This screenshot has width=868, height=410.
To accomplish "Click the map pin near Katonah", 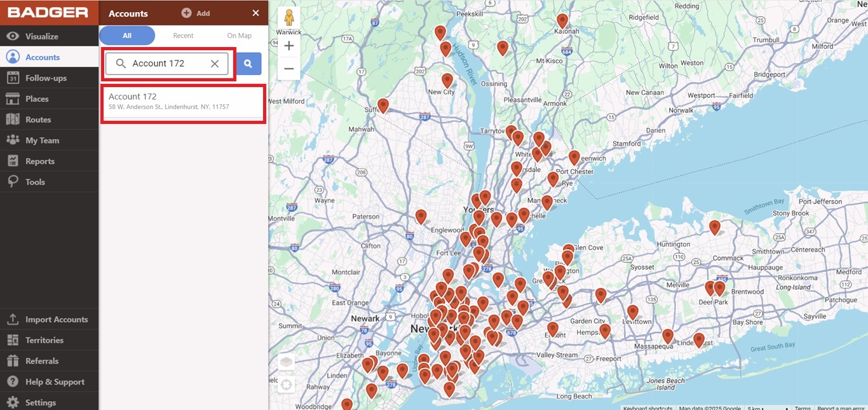I will 562,20.
